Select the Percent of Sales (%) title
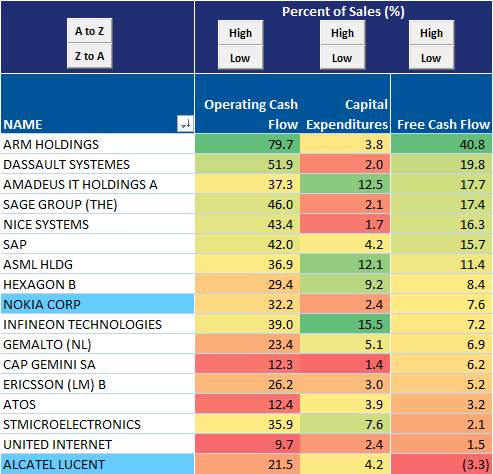 point(343,12)
